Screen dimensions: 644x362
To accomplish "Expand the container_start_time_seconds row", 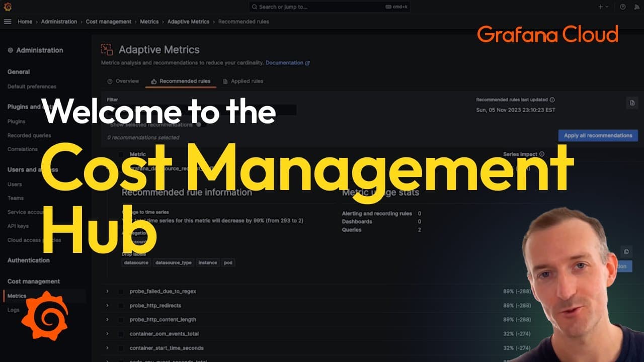I will 107,347.
